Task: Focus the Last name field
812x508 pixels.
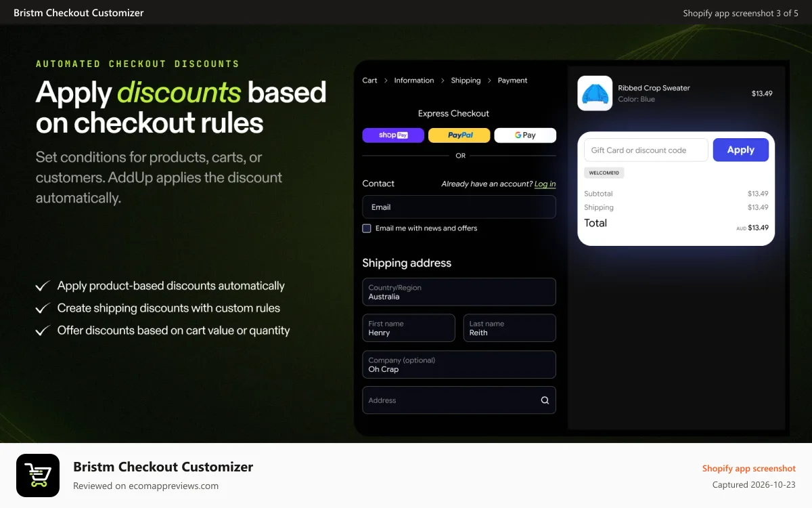Action: pos(510,328)
